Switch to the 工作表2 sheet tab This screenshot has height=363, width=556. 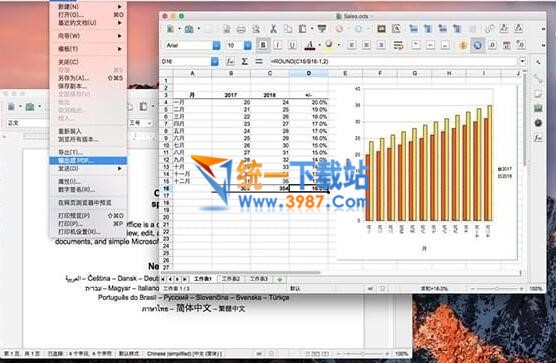pos(231,279)
